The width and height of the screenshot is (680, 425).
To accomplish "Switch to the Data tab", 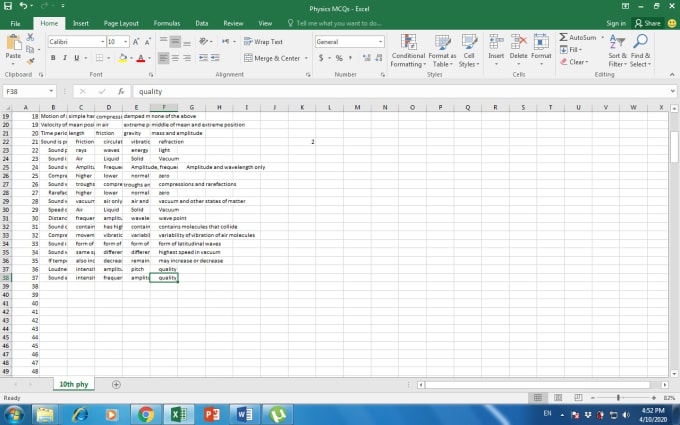I will click(x=202, y=23).
